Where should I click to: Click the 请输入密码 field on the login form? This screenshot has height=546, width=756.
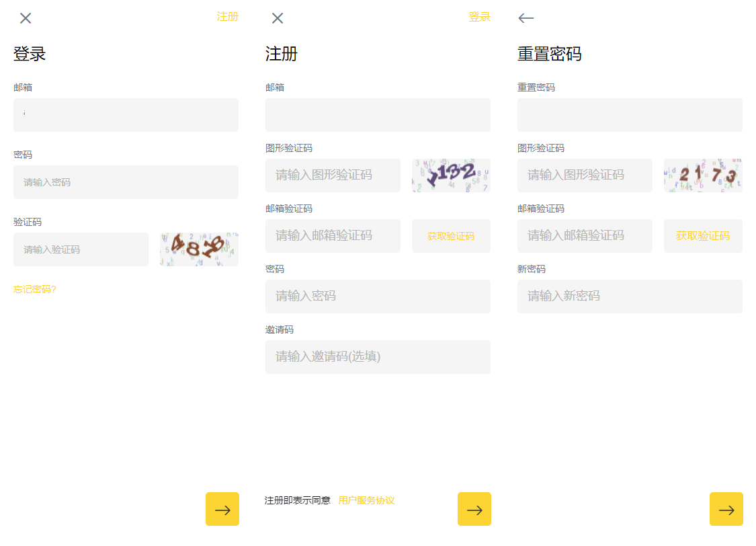pos(126,182)
